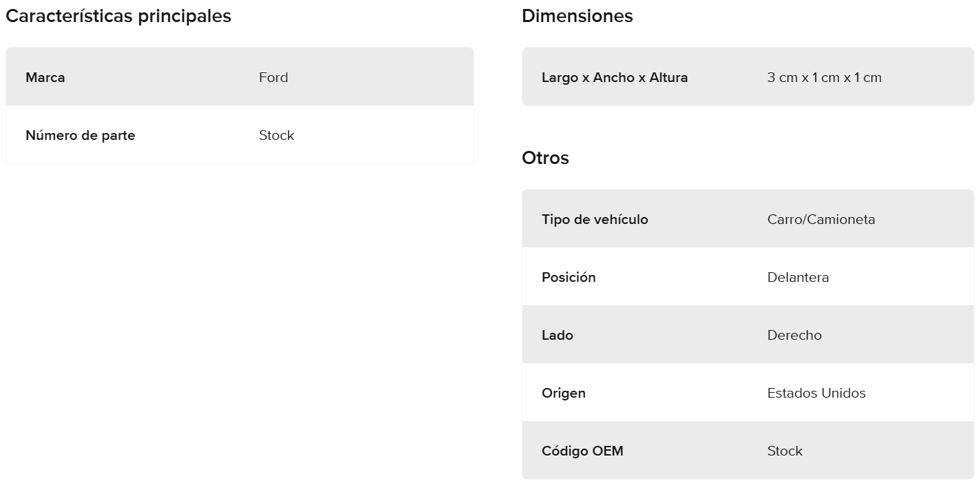Select the Carro/Camioneta value
This screenshot has width=980, height=490.
[821, 219]
